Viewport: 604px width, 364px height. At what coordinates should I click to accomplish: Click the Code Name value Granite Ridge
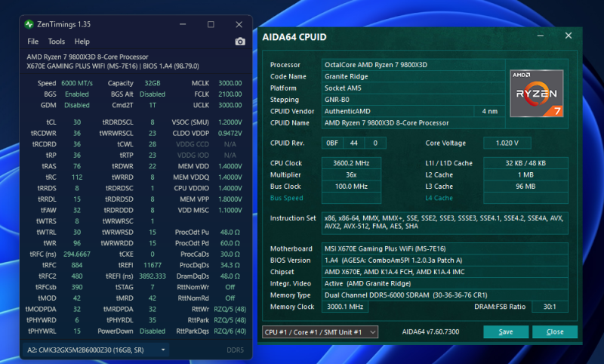coord(413,76)
